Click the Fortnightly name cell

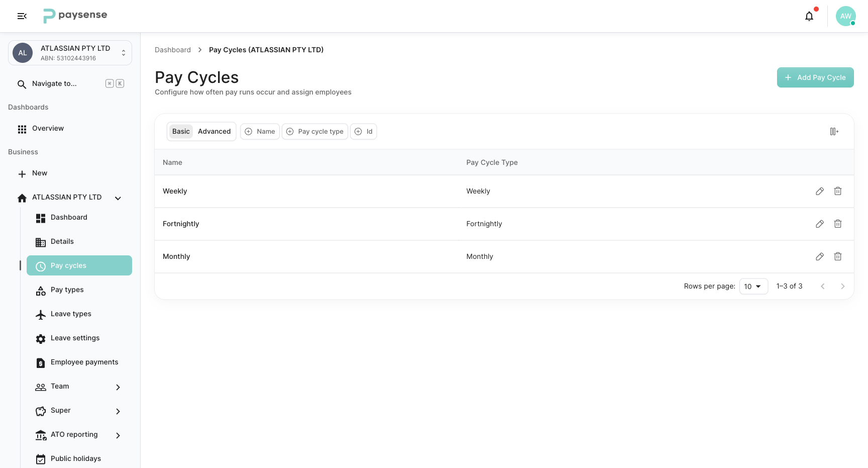tap(181, 224)
